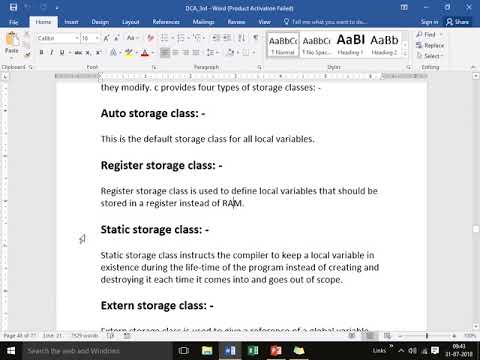Toggle Justify paragraph alignment
The image size is (480, 360).
(x=196, y=53)
